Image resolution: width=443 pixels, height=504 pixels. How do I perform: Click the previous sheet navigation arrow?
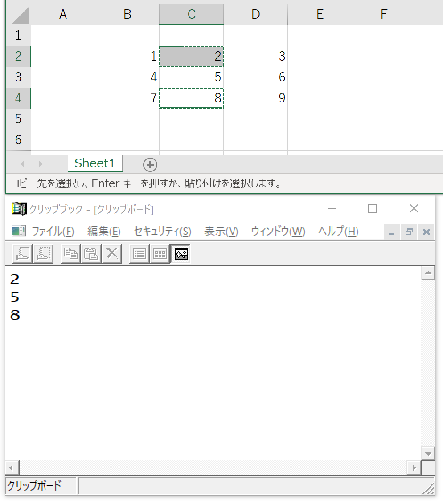click(x=23, y=164)
